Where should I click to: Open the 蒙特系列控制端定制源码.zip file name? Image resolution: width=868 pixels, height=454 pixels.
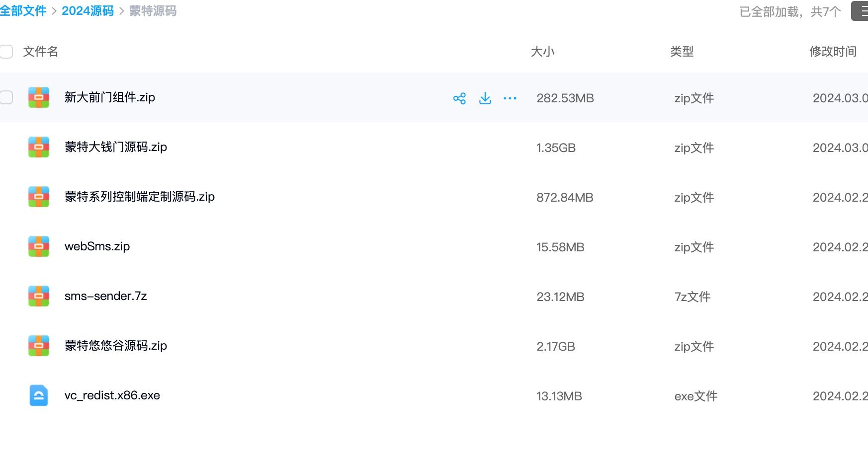pos(140,197)
